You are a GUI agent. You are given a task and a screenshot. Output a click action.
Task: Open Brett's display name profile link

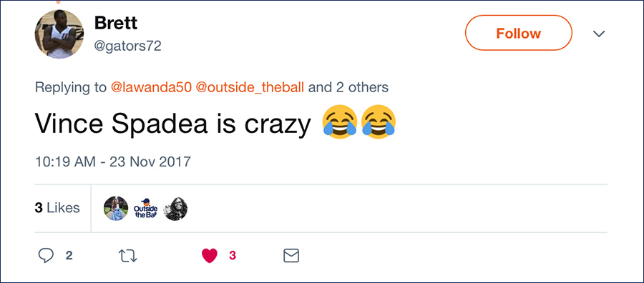pyautogui.click(x=116, y=23)
